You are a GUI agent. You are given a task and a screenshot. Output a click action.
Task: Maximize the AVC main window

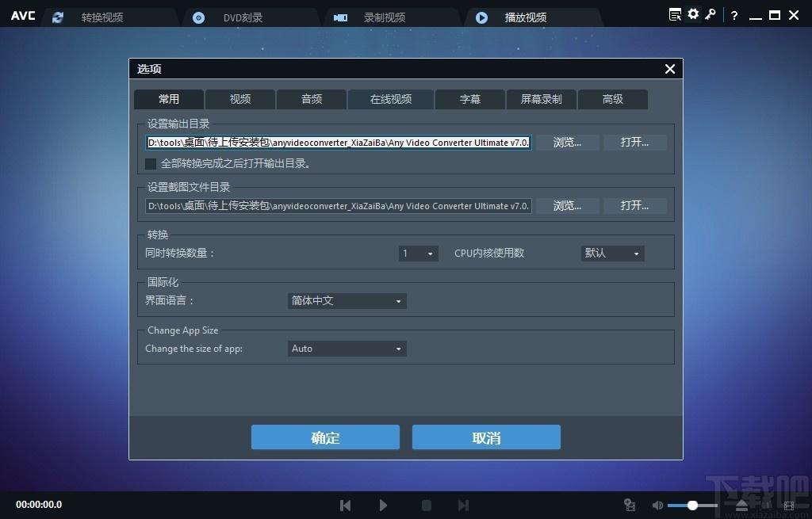(775, 16)
